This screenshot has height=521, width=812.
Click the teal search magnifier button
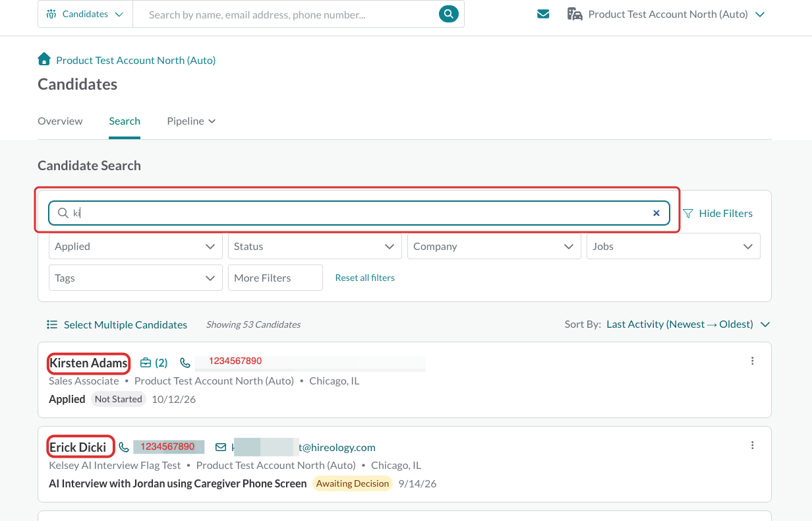click(x=448, y=13)
